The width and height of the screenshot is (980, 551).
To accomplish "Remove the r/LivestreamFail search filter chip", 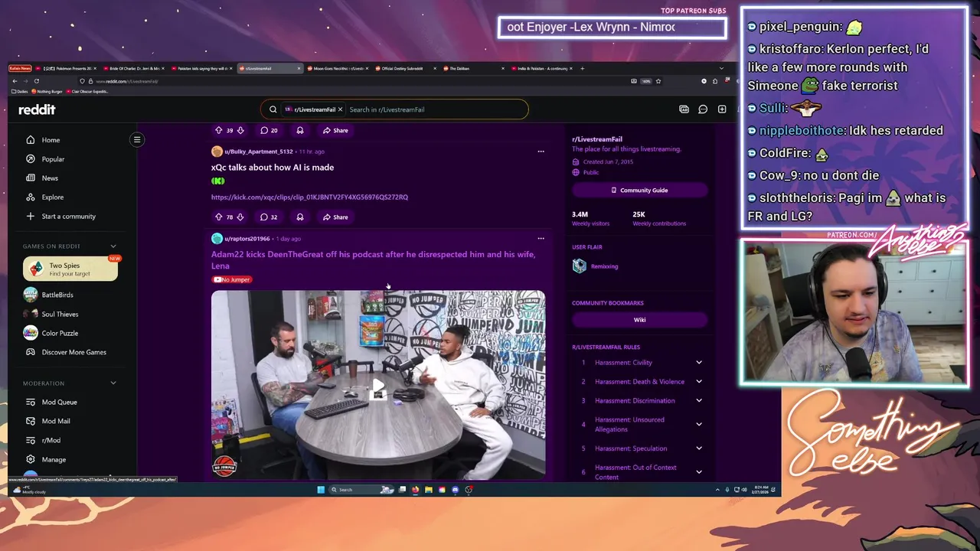I will 340,109.
